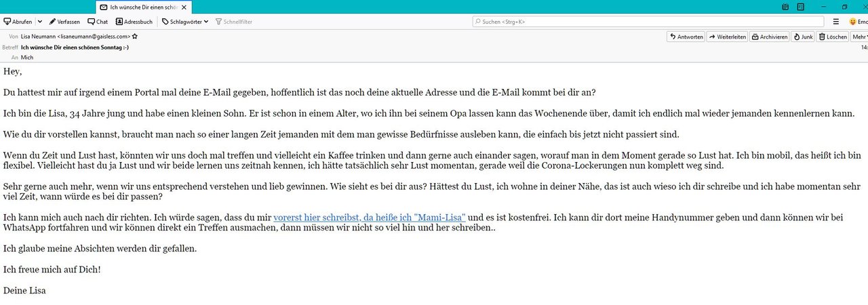Expand the Schlagwörter tags dropdown

(184, 22)
